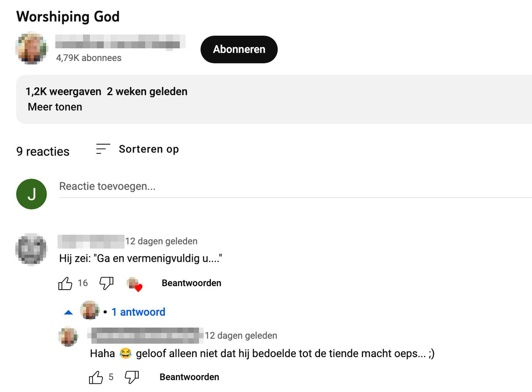The width and height of the screenshot is (532, 392).
Task: Click the first commenter's profile picture
Action: [31, 249]
